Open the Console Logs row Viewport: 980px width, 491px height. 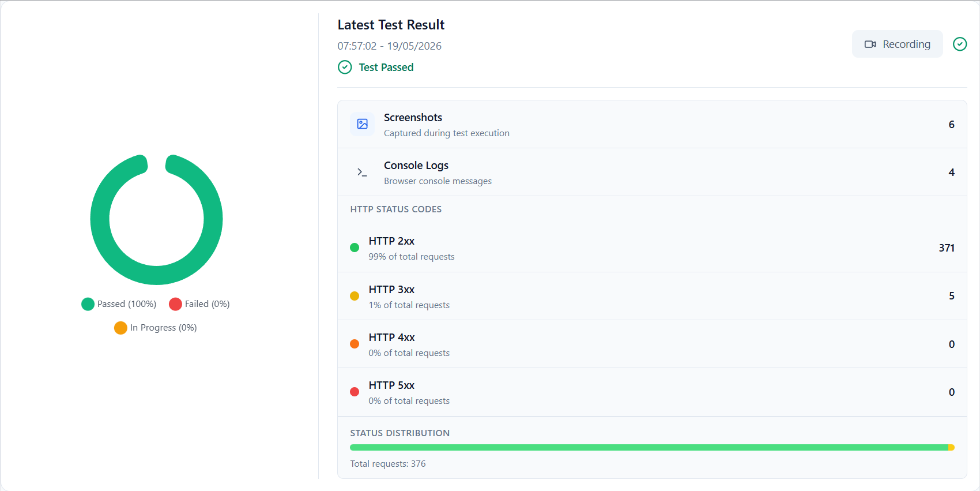tap(652, 173)
